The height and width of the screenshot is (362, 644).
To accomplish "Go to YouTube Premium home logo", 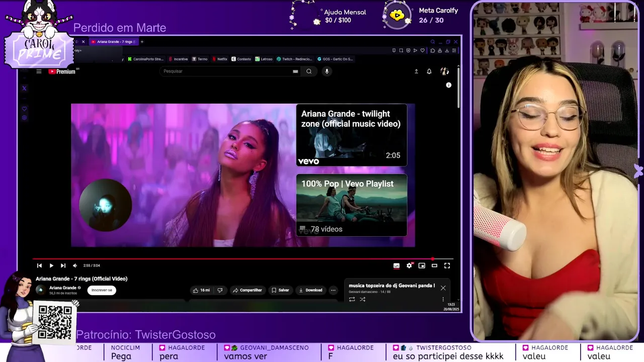I will (62, 71).
